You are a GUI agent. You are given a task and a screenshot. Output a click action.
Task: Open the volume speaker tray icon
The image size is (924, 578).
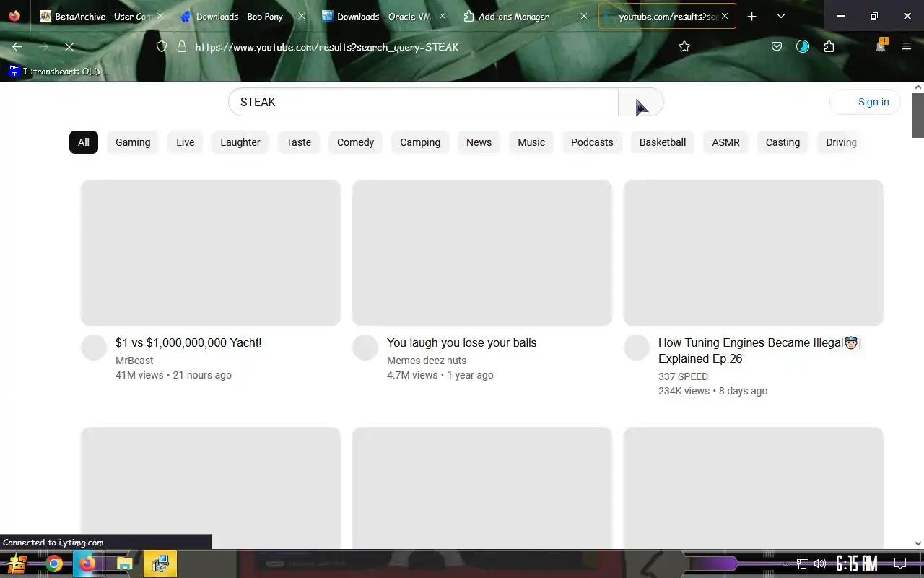click(820, 564)
